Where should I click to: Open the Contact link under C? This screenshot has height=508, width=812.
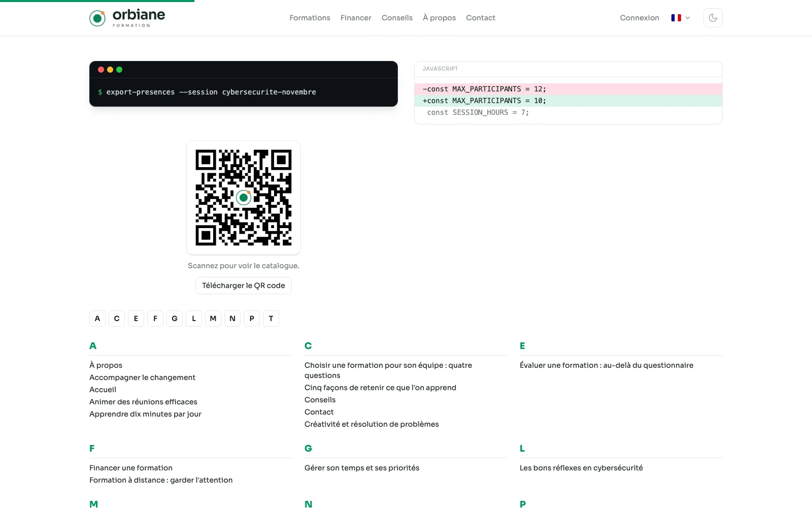pos(319,412)
